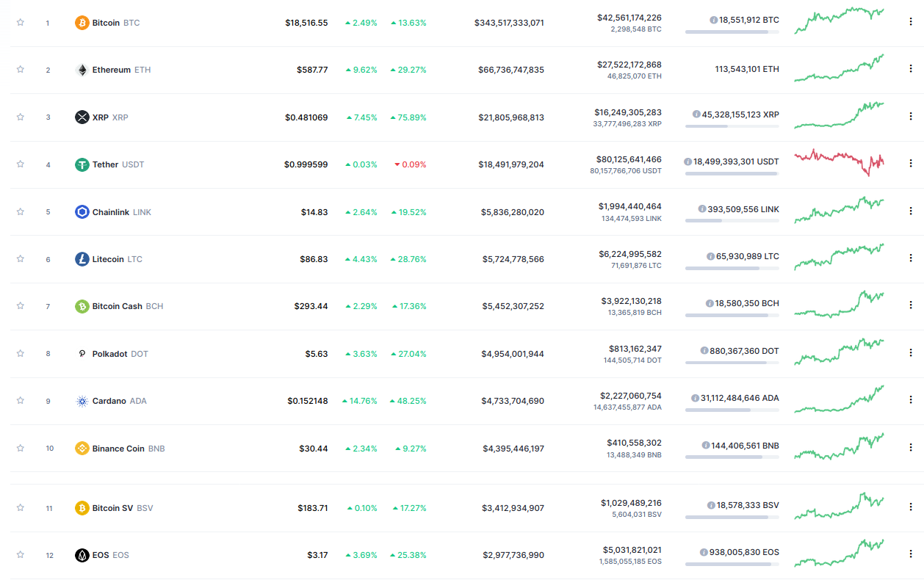Click the Tether logo icon
The width and height of the screenshot is (924, 580).
click(x=82, y=164)
